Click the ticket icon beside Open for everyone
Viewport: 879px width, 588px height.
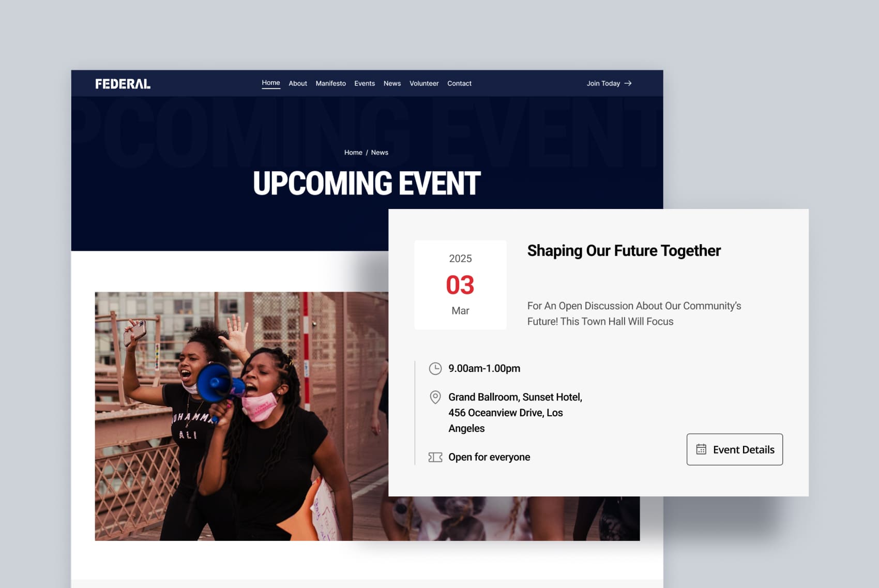pos(435,457)
